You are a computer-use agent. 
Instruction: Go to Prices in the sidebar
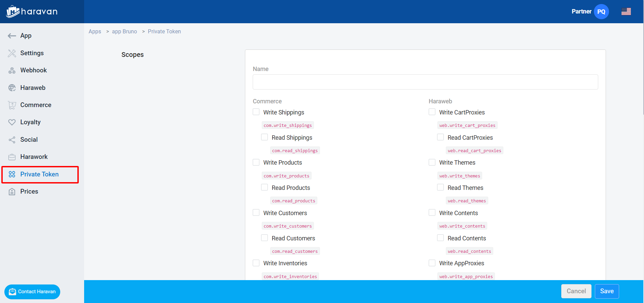[x=29, y=192]
